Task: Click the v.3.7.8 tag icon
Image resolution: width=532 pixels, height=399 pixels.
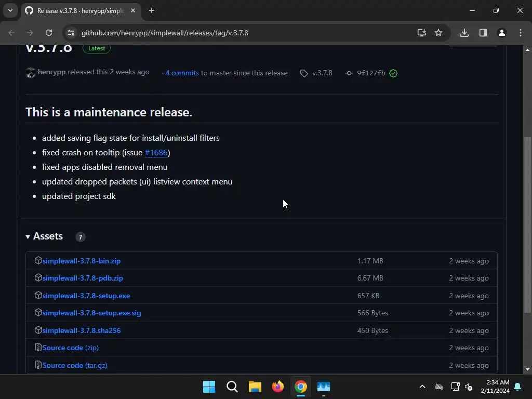Action: coord(304,73)
